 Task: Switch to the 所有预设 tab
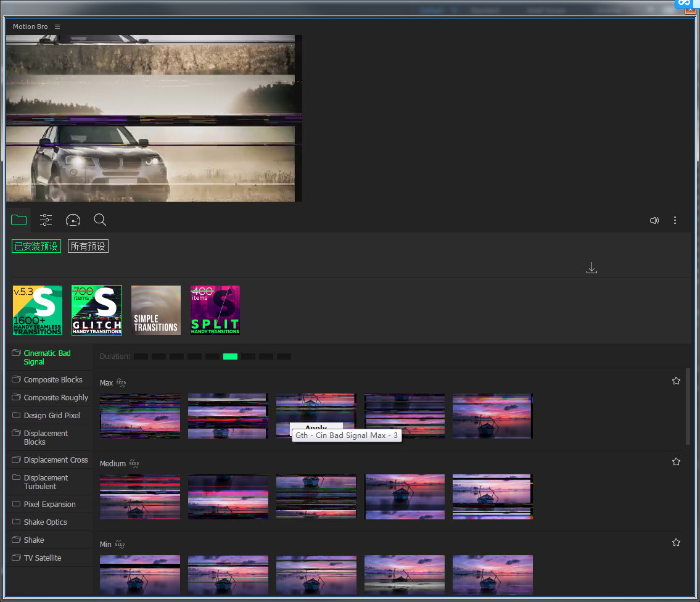[88, 246]
